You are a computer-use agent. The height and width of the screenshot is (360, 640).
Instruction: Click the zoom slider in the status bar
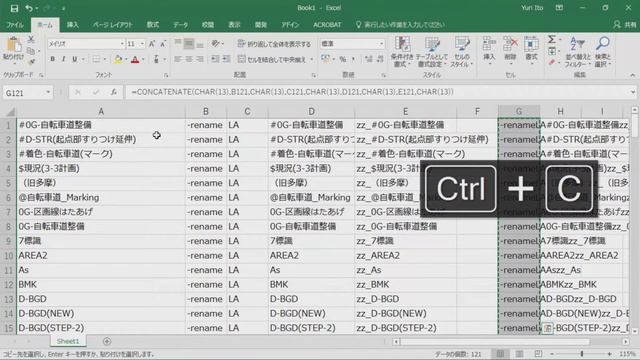(581, 354)
